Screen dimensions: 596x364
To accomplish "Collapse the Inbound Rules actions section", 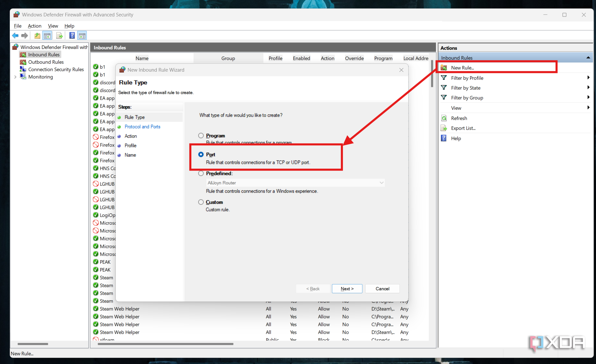I will click(x=588, y=58).
